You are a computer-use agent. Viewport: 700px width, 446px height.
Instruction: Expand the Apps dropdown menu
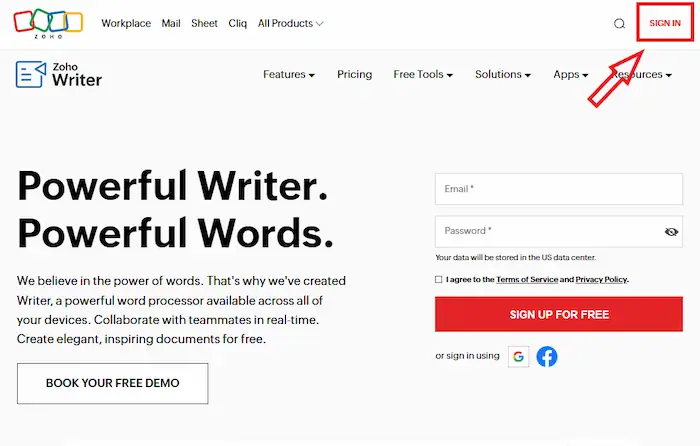tap(570, 75)
